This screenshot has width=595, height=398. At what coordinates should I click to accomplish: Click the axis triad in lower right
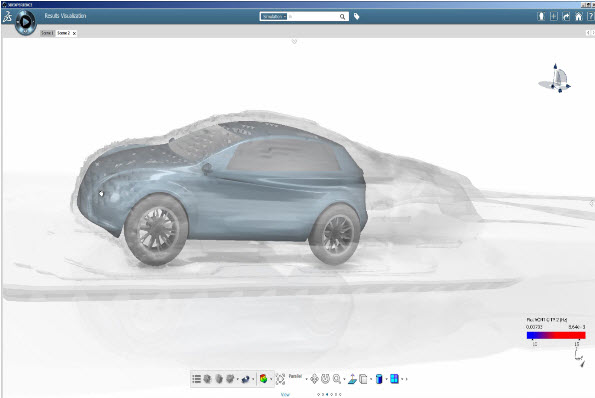pyautogui.click(x=579, y=358)
